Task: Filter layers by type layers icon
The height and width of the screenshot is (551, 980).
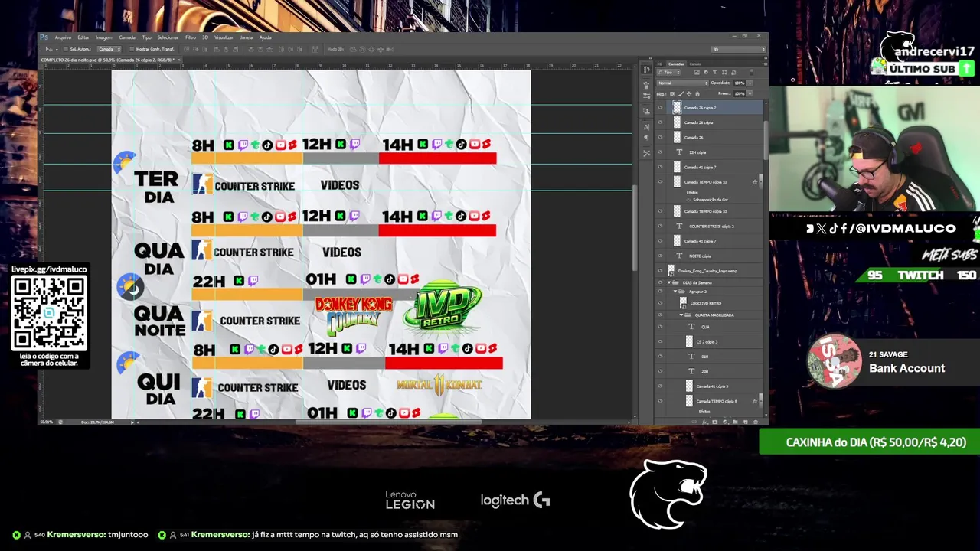Action: [x=715, y=73]
